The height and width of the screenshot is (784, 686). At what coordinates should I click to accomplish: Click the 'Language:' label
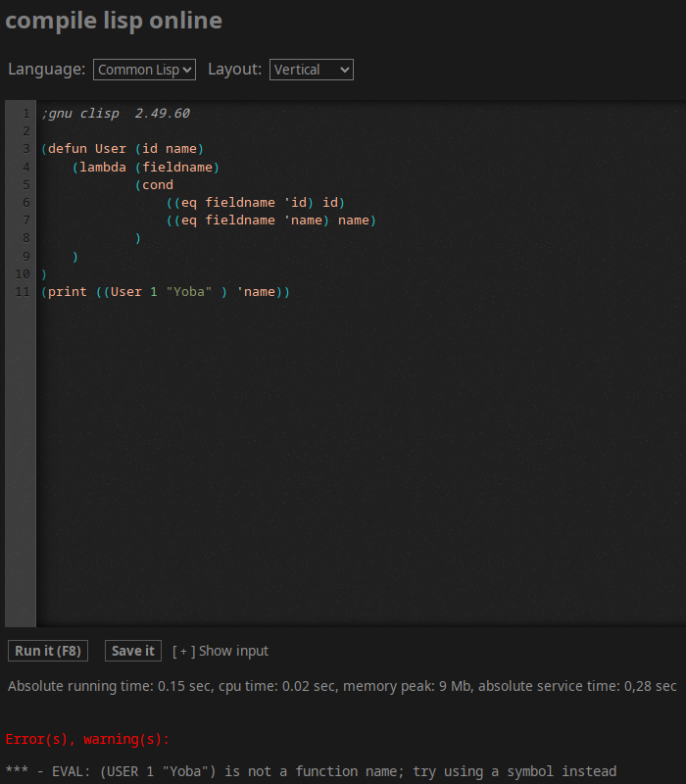tap(46, 69)
